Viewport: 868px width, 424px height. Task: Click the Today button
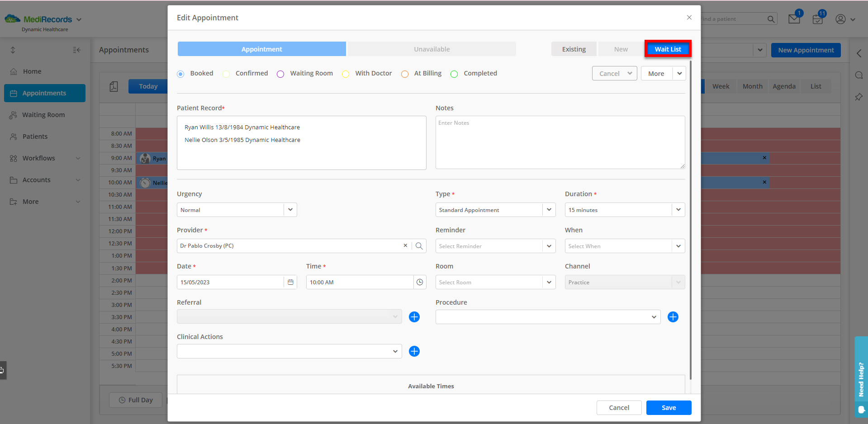pos(148,86)
